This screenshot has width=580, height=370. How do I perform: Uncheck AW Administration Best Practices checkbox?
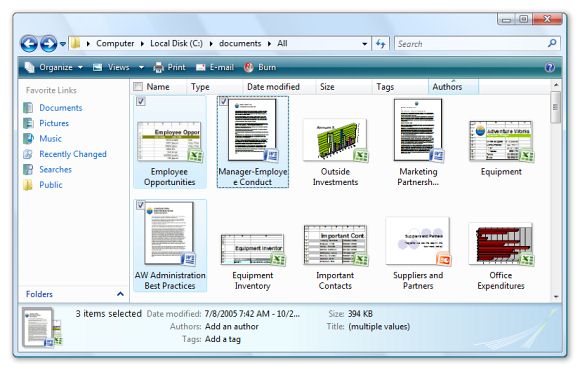141,205
